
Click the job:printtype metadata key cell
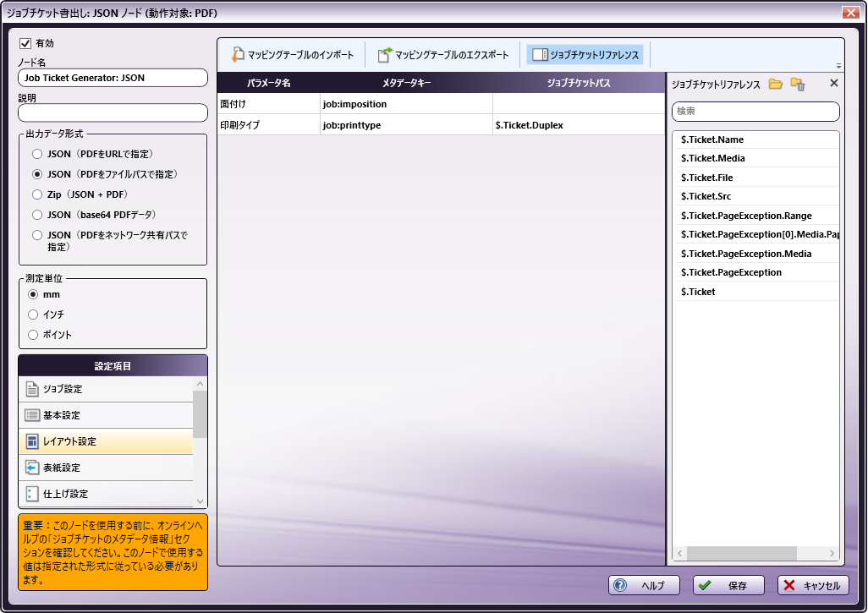[406, 125]
